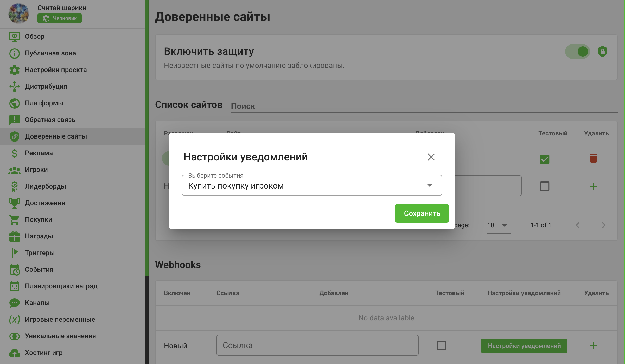Open Доверенные сайты in the sidebar
625x364 pixels.
(x=72, y=136)
